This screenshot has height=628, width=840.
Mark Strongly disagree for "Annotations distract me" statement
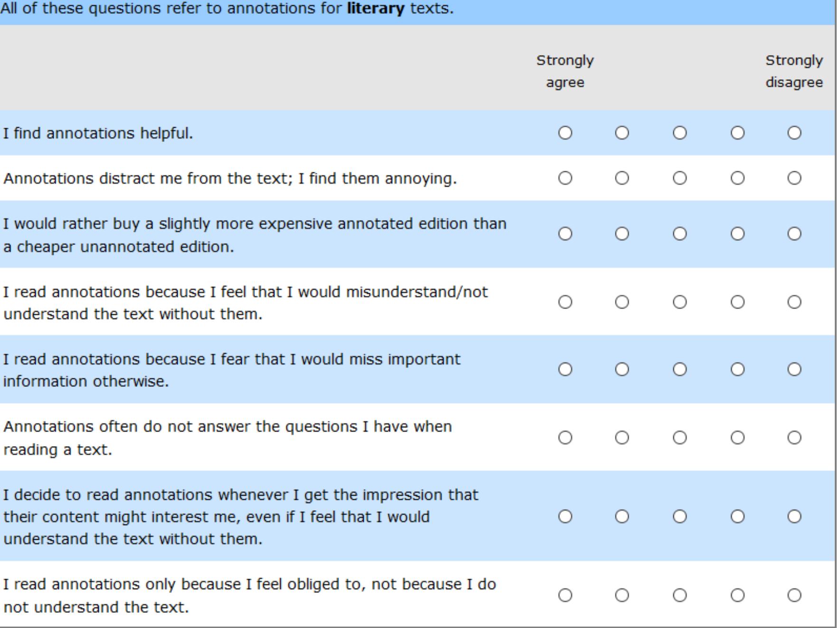tap(794, 178)
